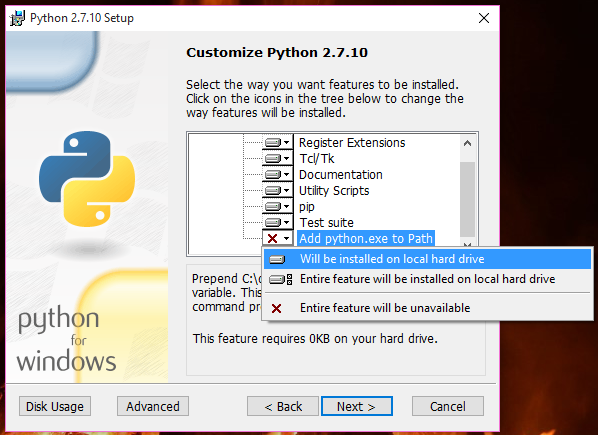Select the pip tree row

(307, 207)
